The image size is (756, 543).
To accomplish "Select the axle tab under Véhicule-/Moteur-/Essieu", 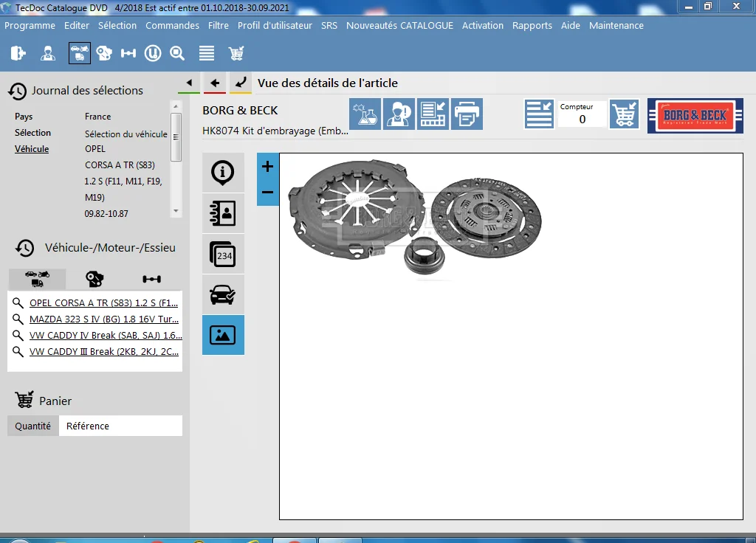I will pyautogui.click(x=152, y=279).
